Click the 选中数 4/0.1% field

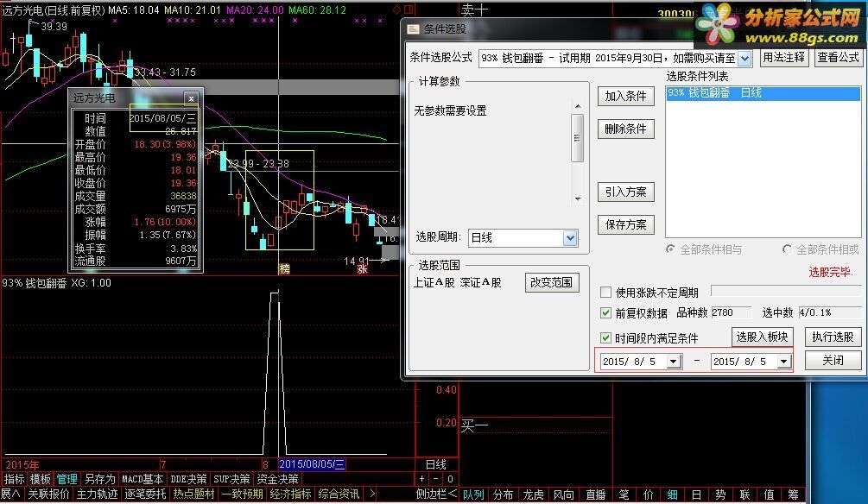[x=830, y=312]
